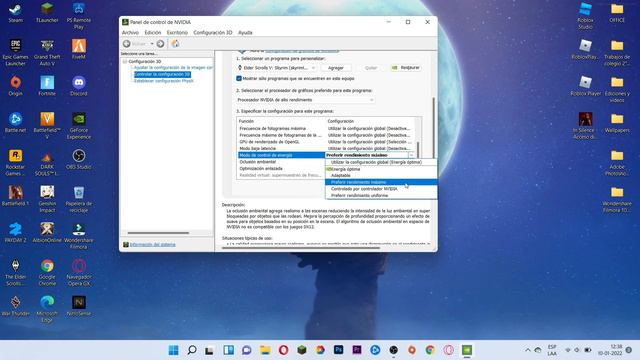Image resolution: width=640 pixels, height=360 pixels.
Task: Open Photoshop from the taskbar
Action: click(x=338, y=350)
